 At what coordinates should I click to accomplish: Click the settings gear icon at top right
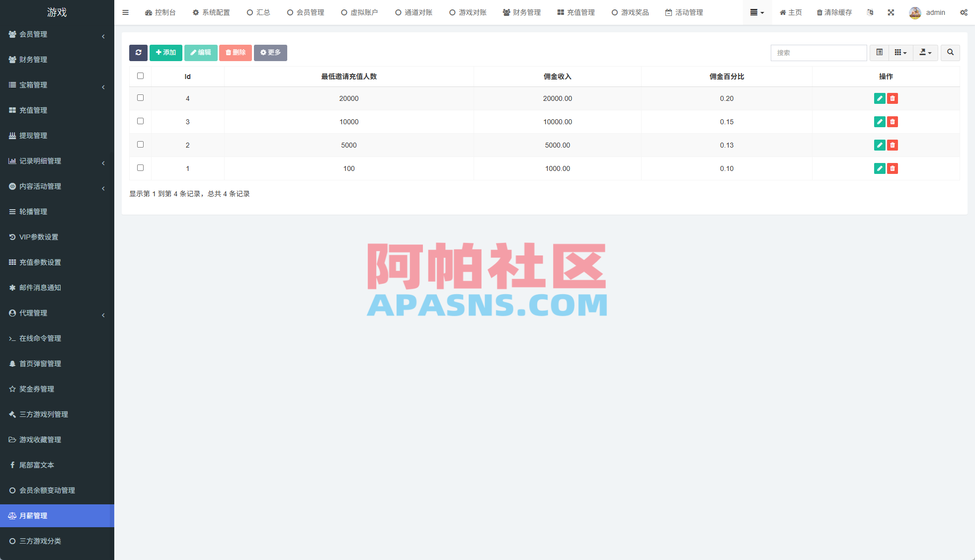(964, 12)
